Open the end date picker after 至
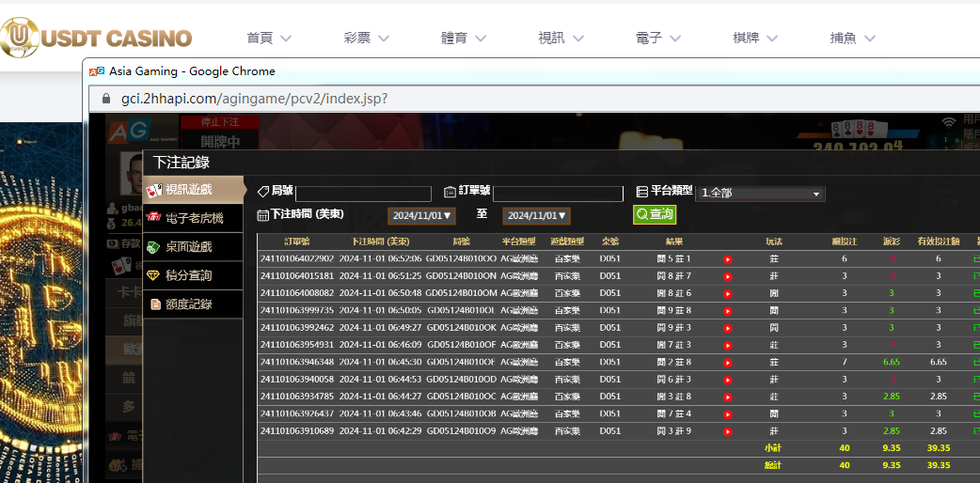Viewport: 980px width, 483px height. coord(536,216)
